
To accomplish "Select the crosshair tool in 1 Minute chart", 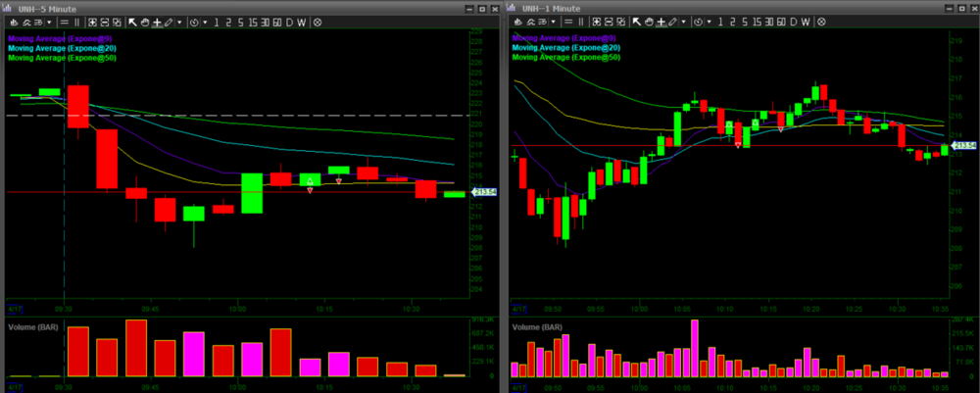I will point(661,22).
